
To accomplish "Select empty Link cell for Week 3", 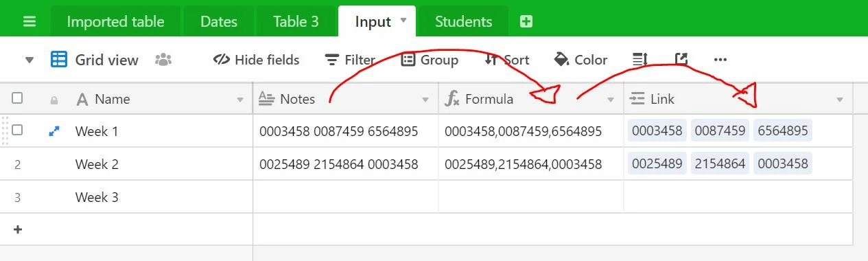I will pyautogui.click(x=738, y=197).
